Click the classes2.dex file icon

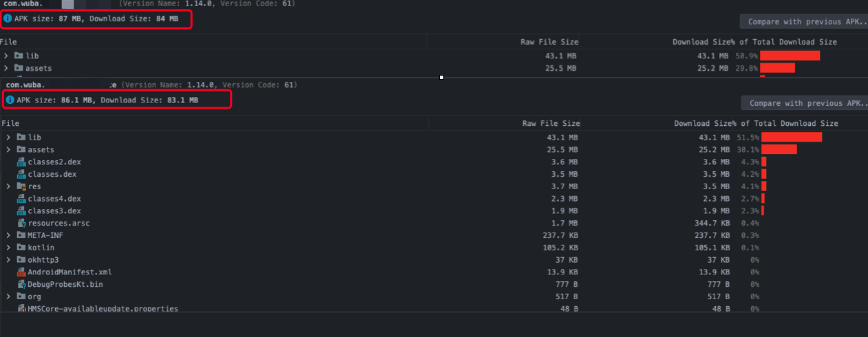point(21,162)
